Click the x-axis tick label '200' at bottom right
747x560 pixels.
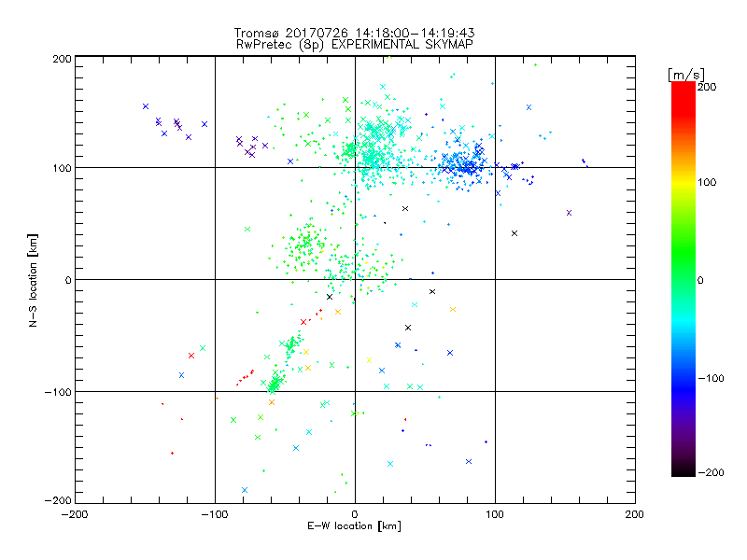click(635, 514)
